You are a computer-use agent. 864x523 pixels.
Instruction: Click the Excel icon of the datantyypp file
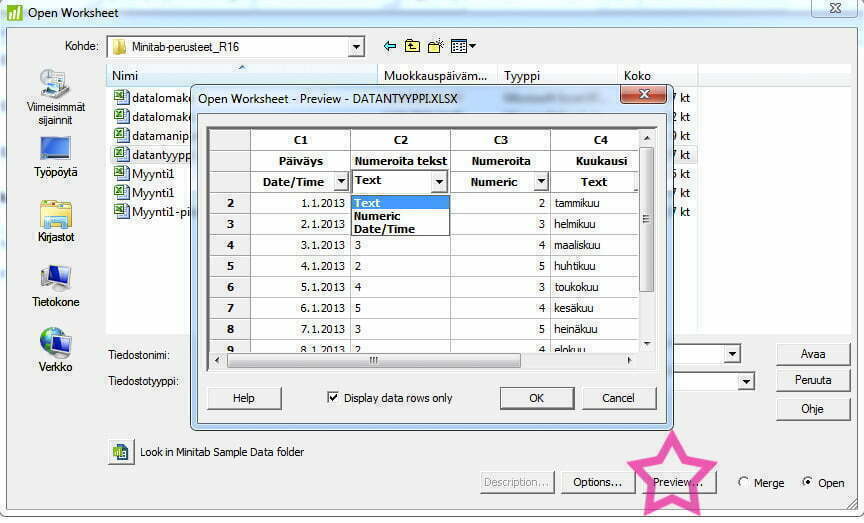(x=121, y=154)
